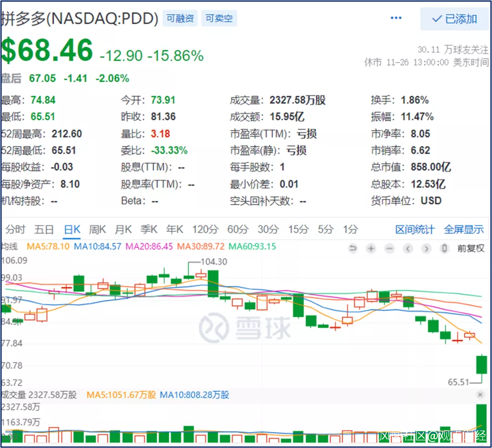The image size is (492, 448).
Task: Click the 振幅 11.47% value
Action: [417, 117]
